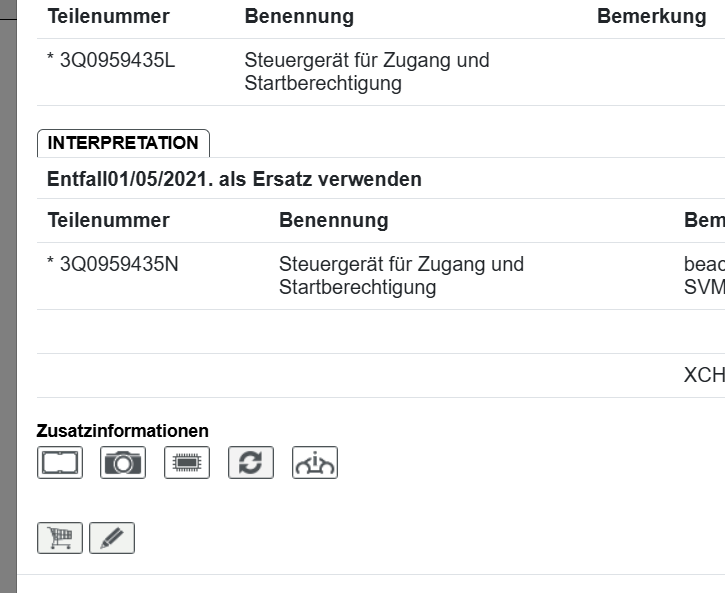Click the pencil edit icon
Screen dimensions: 725x593
click(112, 538)
